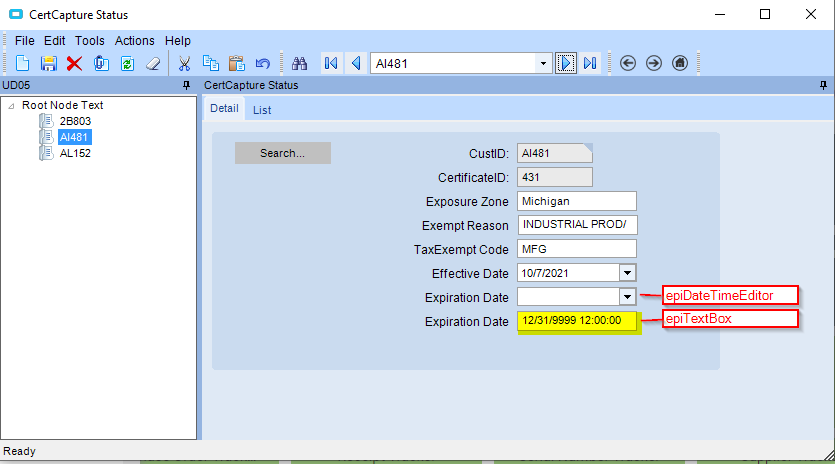Click the highlighted 12/31/9999 Expiration text box

pyautogui.click(x=577, y=321)
